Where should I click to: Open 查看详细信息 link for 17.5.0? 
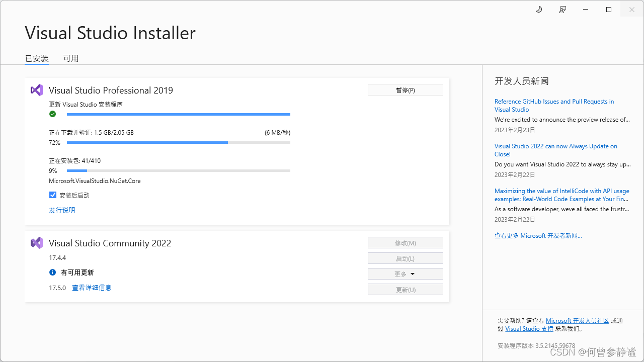92,288
